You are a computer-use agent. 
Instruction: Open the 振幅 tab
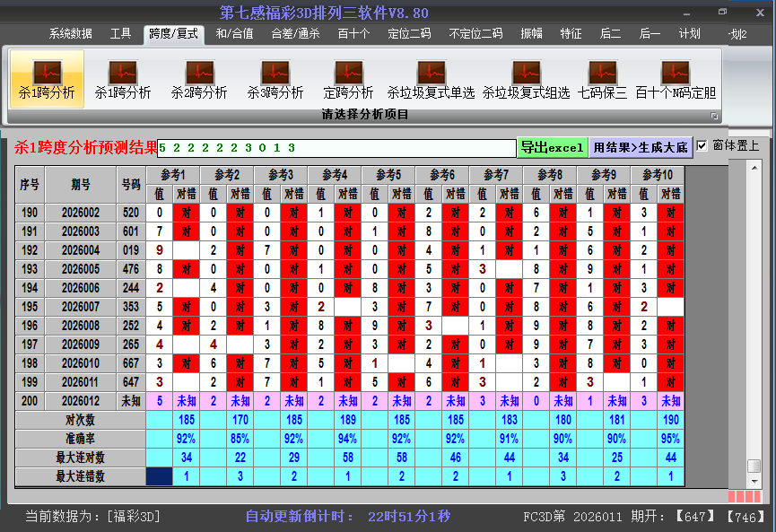[532, 34]
